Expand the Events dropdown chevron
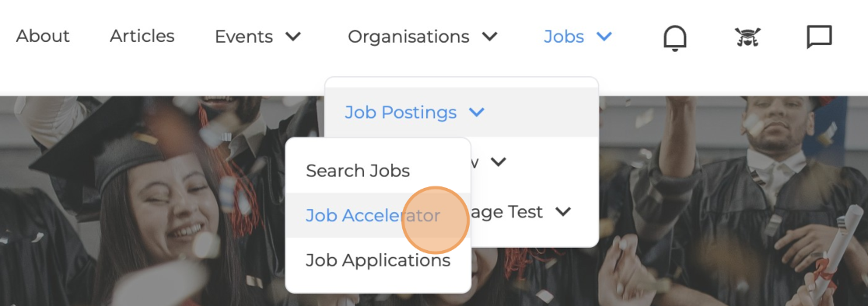Viewport: 868px width, 306px height. pos(293,37)
